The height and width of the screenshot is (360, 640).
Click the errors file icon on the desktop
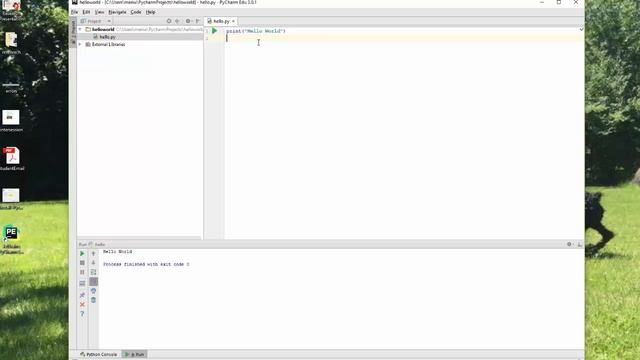11,87
